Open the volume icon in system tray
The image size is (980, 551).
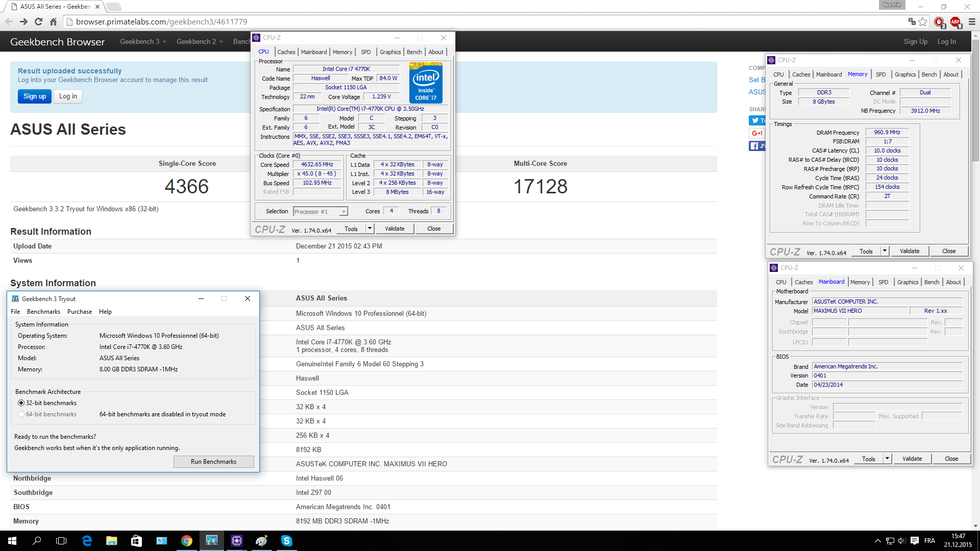coord(902,541)
